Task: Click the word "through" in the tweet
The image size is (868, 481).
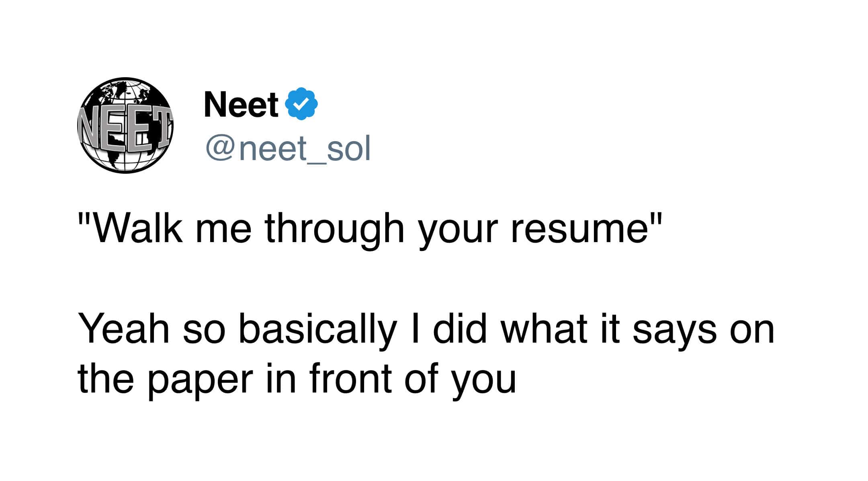Action: pos(334,229)
